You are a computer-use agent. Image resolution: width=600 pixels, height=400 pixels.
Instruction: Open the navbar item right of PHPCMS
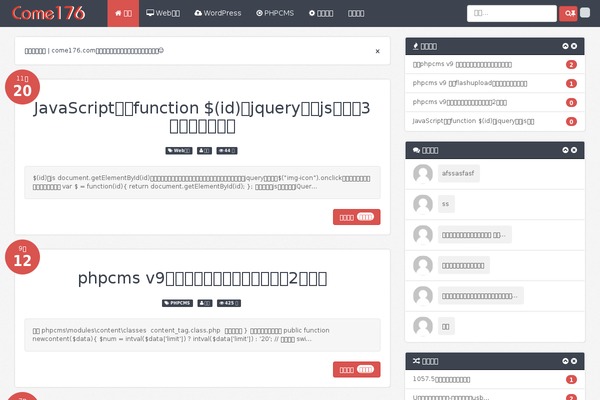click(321, 13)
